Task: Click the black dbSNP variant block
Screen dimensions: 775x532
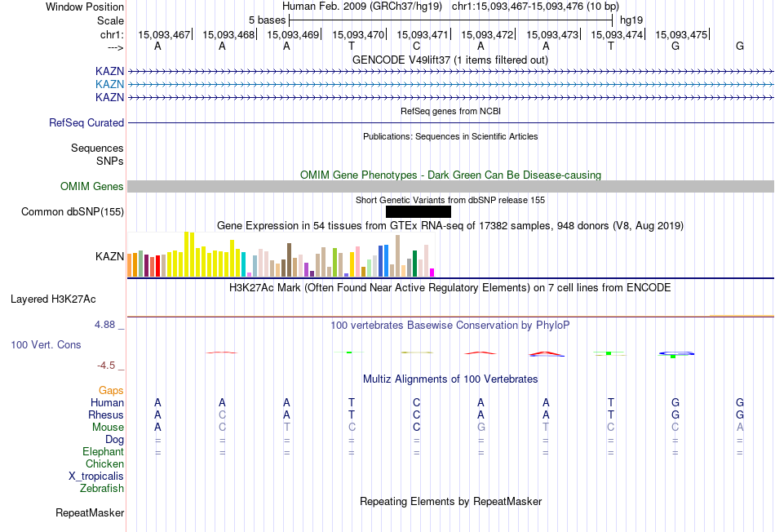Action: click(418, 211)
